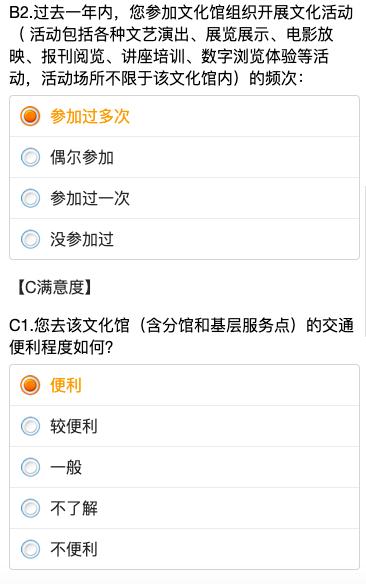Click the orange 便利 label text
Image resolution: width=366 pixels, height=584 pixels.
[x=66, y=385]
